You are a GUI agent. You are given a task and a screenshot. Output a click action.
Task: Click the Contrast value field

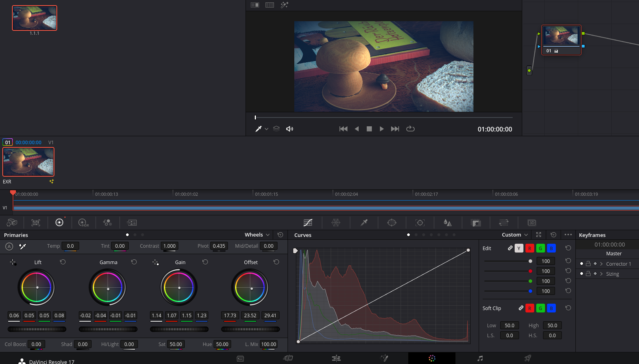click(x=170, y=246)
